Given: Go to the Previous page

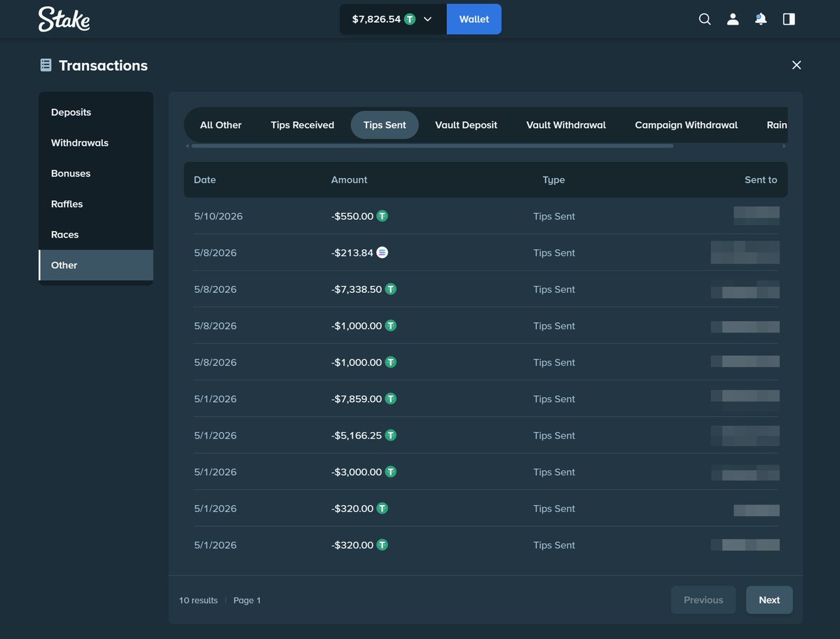Looking at the screenshot, I should [703, 600].
